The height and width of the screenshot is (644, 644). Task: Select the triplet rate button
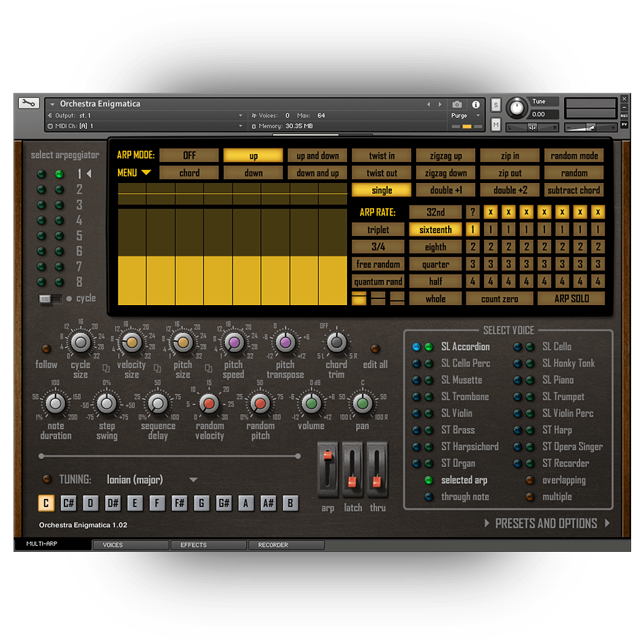[378, 230]
